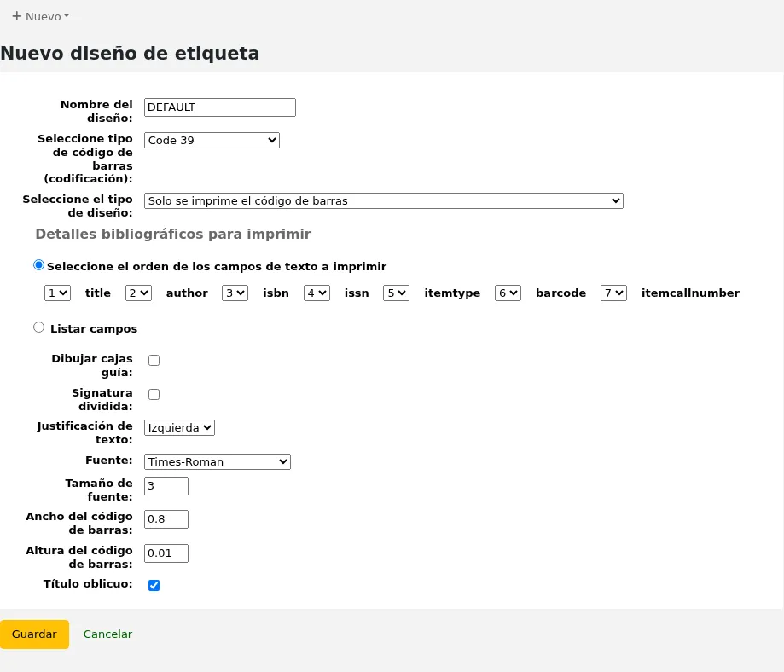The image size is (784, 672).
Task: Uncheck the Título oblicuo checkbox
Action: (154, 586)
